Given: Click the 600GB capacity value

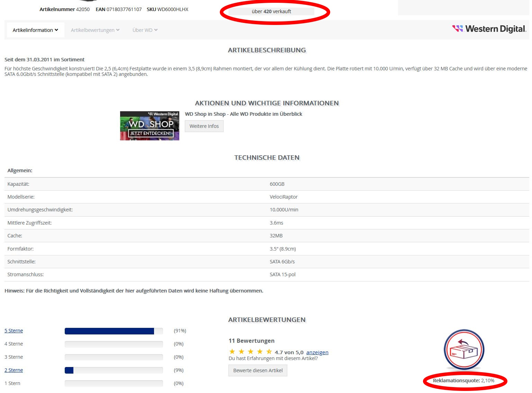Looking at the screenshot, I should point(277,184).
